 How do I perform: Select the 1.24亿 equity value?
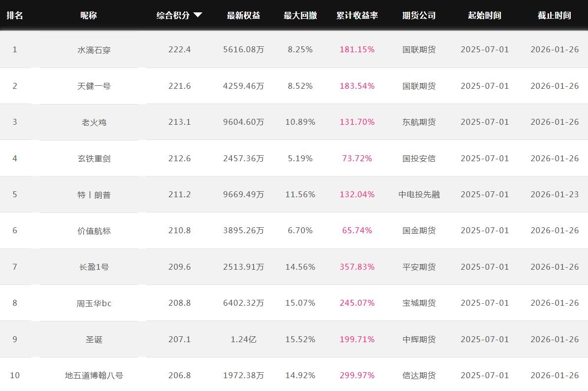click(x=243, y=339)
